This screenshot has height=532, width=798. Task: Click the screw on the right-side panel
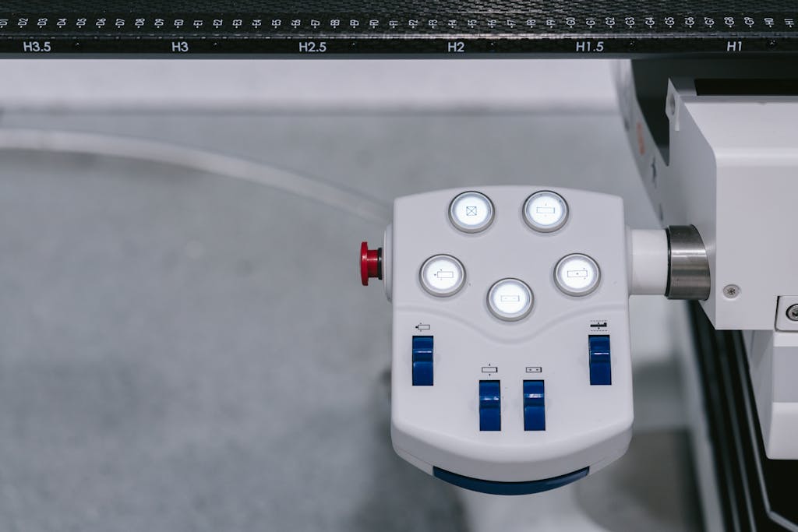click(x=733, y=291)
